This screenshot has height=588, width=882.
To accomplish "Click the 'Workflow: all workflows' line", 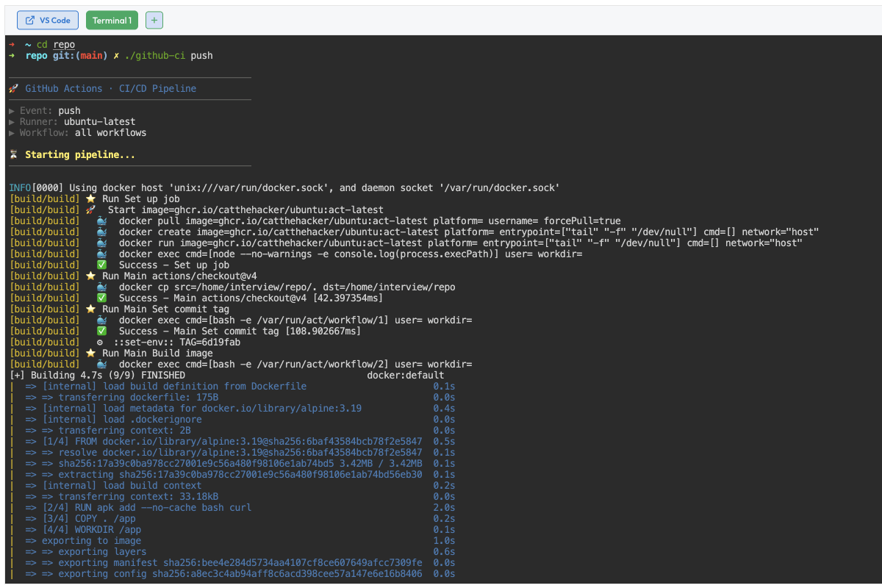I will [x=78, y=133].
